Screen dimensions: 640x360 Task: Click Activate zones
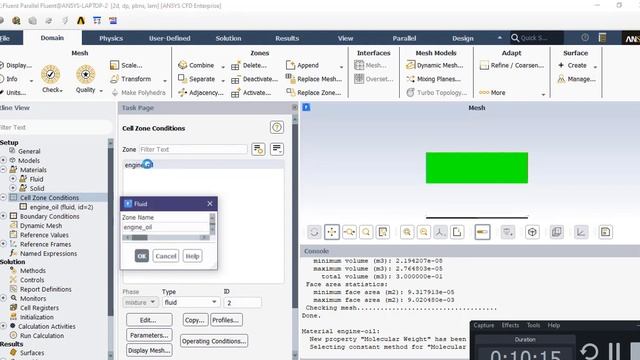click(251, 93)
